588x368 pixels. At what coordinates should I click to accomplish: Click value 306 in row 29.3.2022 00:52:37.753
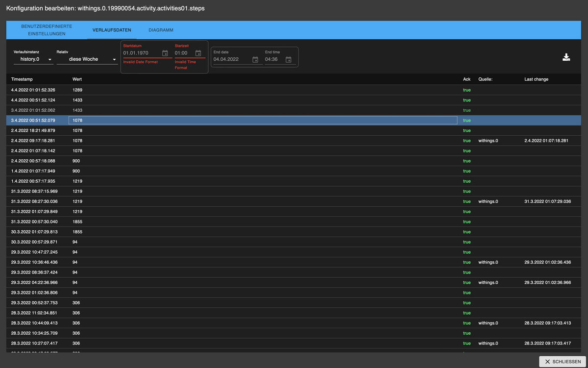[76, 303]
